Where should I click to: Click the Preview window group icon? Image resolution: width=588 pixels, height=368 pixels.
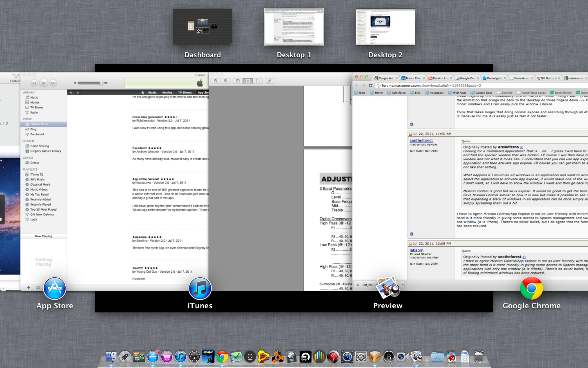click(388, 288)
